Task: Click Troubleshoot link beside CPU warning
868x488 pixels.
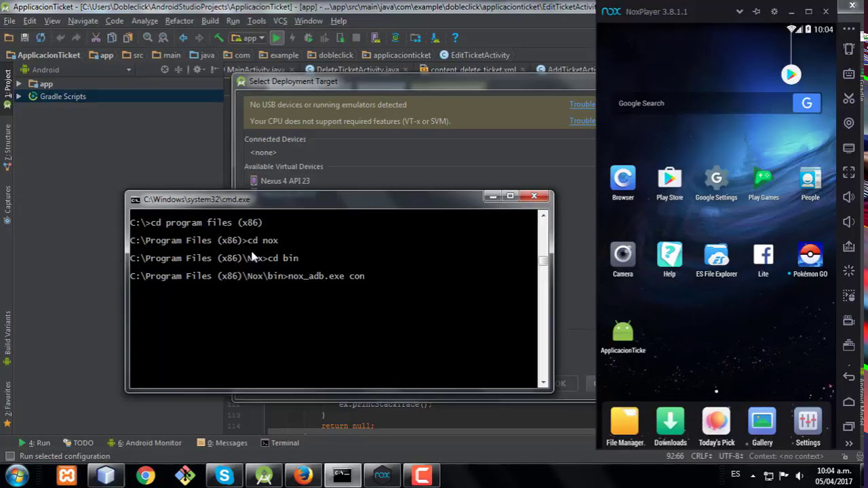Action: point(583,121)
